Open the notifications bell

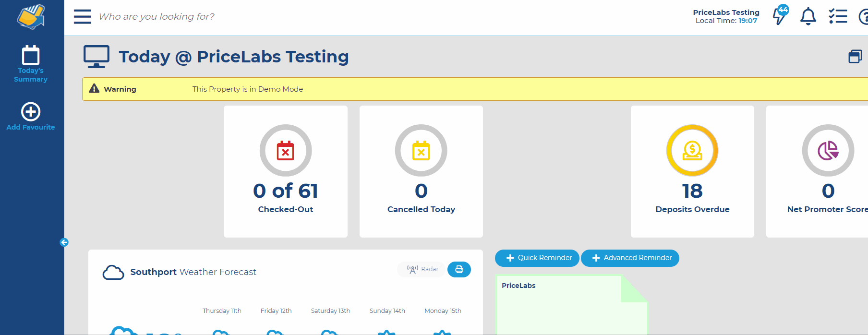click(808, 16)
